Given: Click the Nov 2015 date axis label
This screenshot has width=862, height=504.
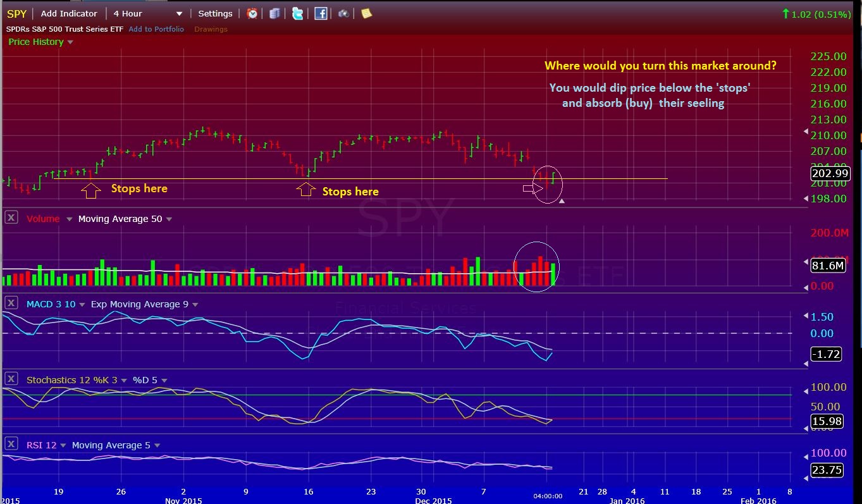Looking at the screenshot, I should click(183, 500).
